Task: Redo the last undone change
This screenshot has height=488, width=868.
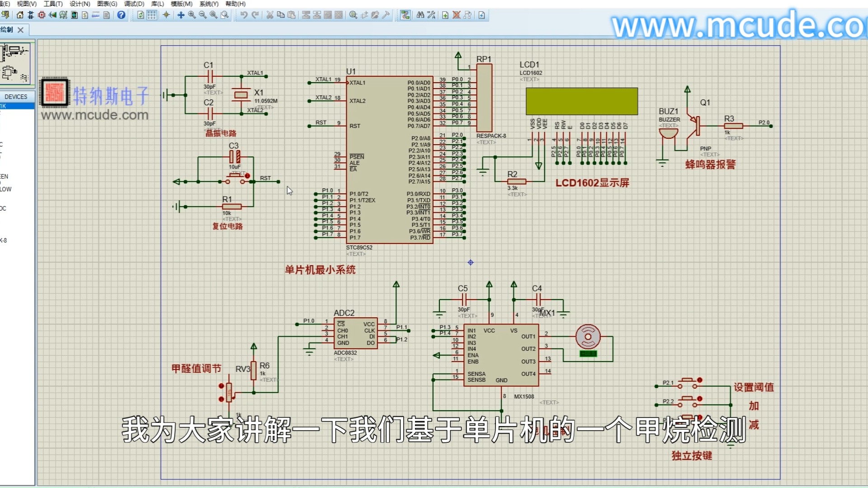Action: (255, 15)
